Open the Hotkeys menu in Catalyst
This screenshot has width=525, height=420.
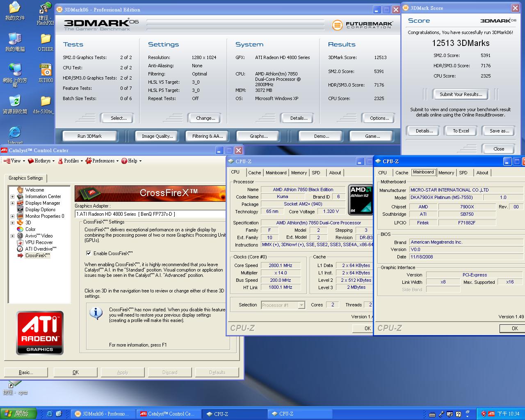(x=41, y=161)
